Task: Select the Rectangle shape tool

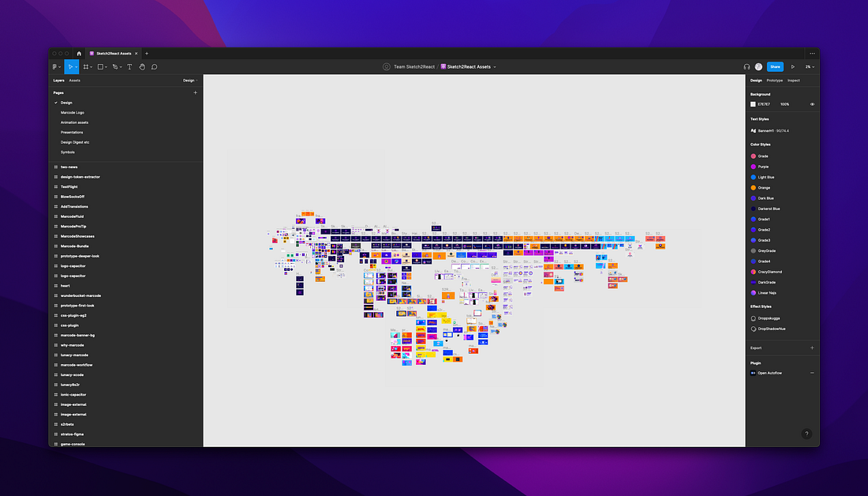Action: (100, 66)
